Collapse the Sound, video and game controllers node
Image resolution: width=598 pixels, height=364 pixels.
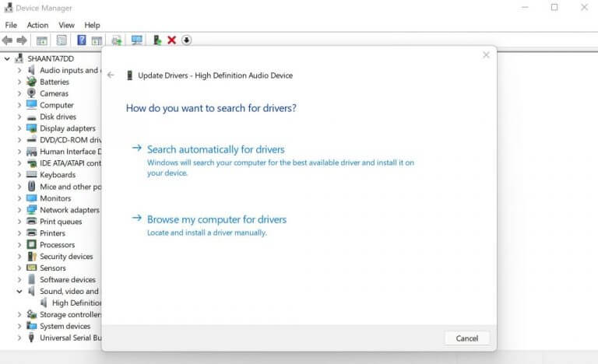[x=19, y=292]
